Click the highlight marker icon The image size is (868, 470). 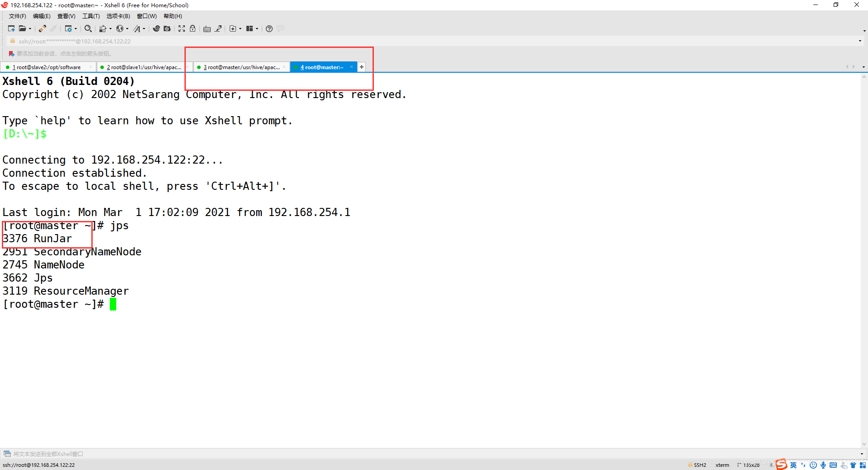click(218, 28)
